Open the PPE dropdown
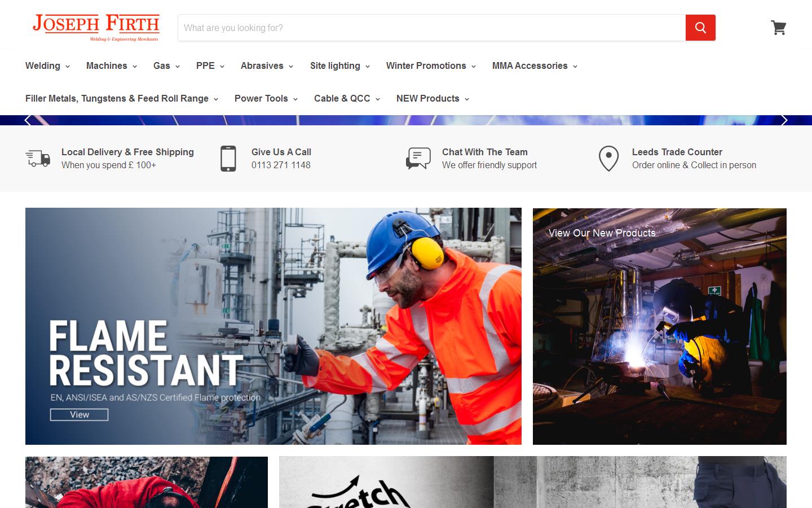This screenshot has width=812, height=508. (x=209, y=66)
